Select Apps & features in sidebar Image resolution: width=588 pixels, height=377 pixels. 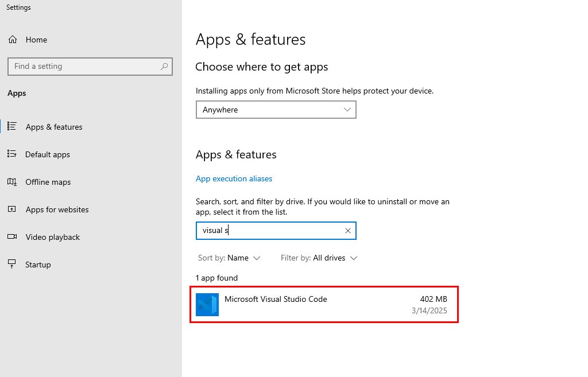54,127
